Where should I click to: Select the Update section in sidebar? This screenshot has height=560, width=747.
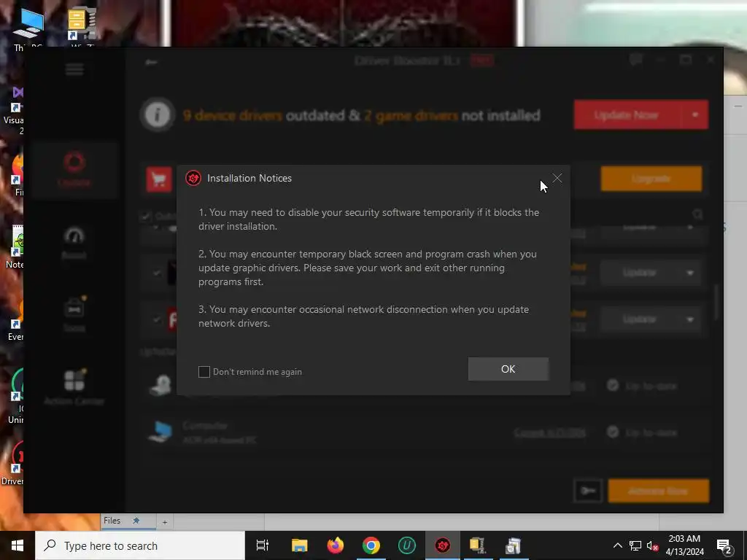(x=74, y=169)
